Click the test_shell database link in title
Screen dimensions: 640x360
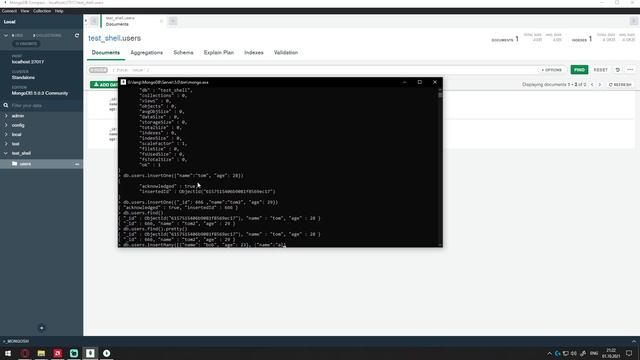click(x=104, y=38)
